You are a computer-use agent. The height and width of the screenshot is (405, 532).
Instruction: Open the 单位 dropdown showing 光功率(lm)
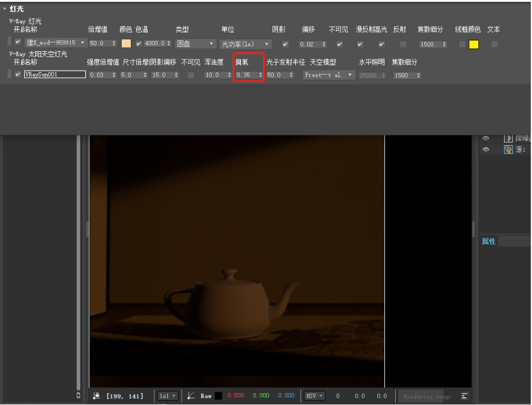[247, 43]
